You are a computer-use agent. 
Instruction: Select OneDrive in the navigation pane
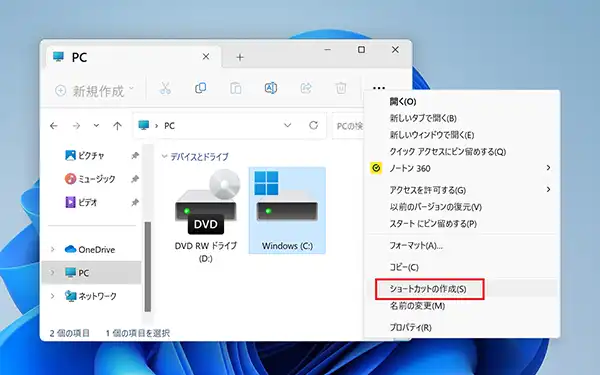[x=90, y=249]
